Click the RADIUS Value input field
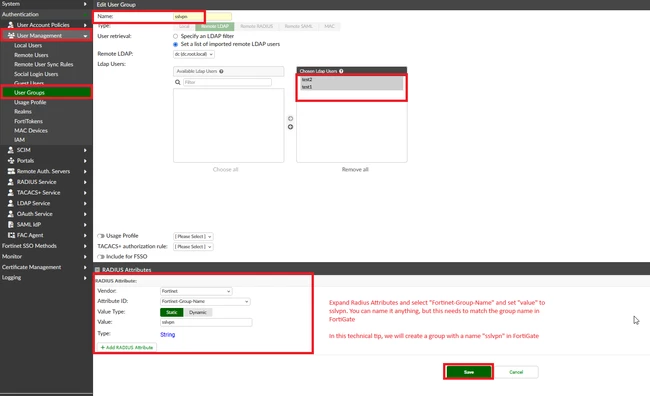650x396 pixels. click(x=206, y=322)
